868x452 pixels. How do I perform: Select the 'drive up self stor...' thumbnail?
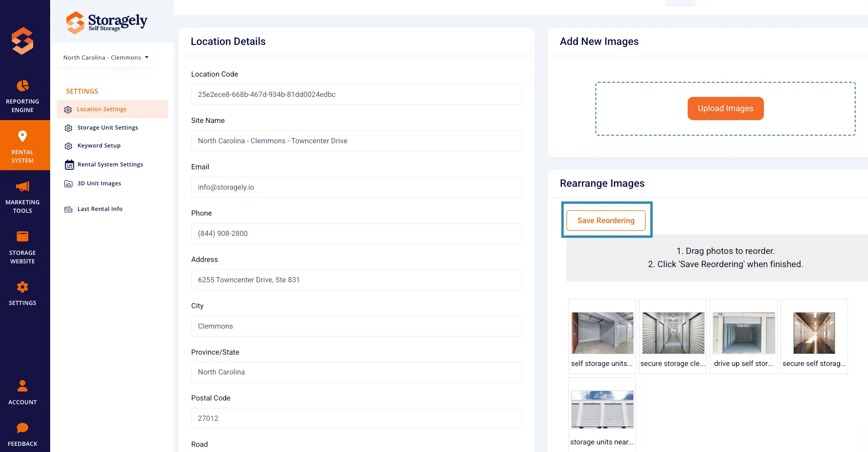[744, 333]
